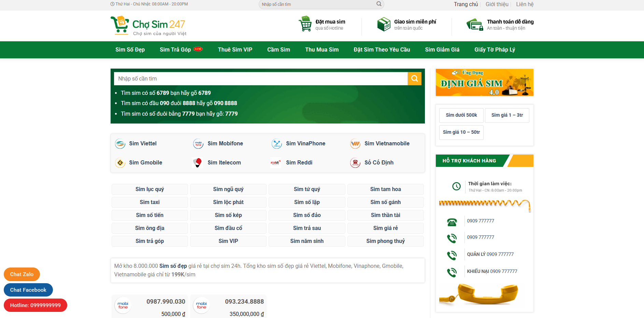Screen dimensions: 644x318
Task: Choose Sim taxi category
Action: coord(150,202)
